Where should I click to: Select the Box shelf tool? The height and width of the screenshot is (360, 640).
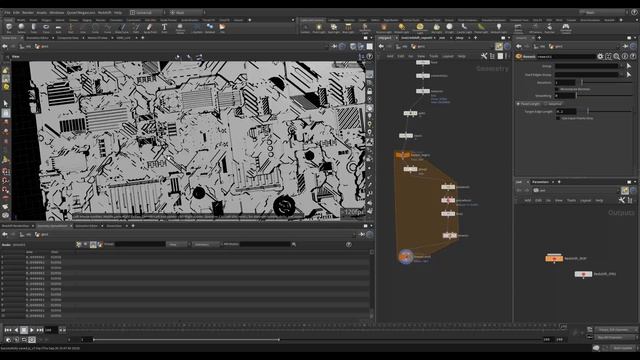pyautogui.click(x=9, y=28)
